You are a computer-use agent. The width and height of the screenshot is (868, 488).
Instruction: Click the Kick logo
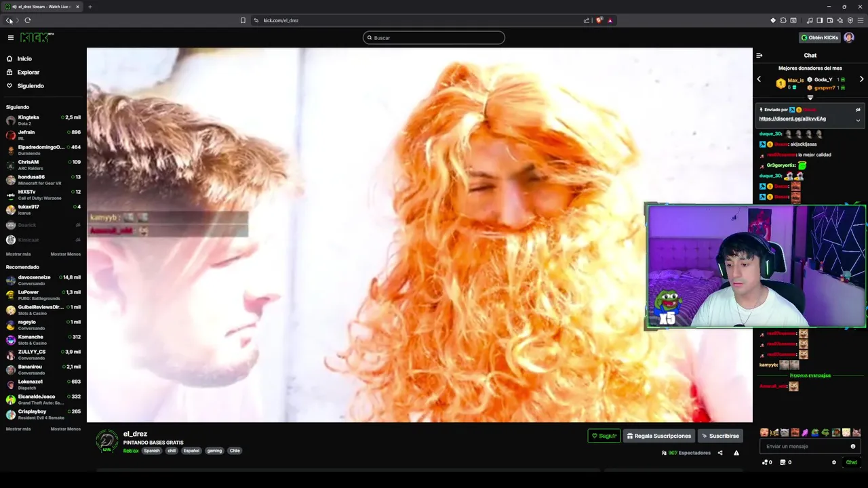pyautogui.click(x=37, y=37)
